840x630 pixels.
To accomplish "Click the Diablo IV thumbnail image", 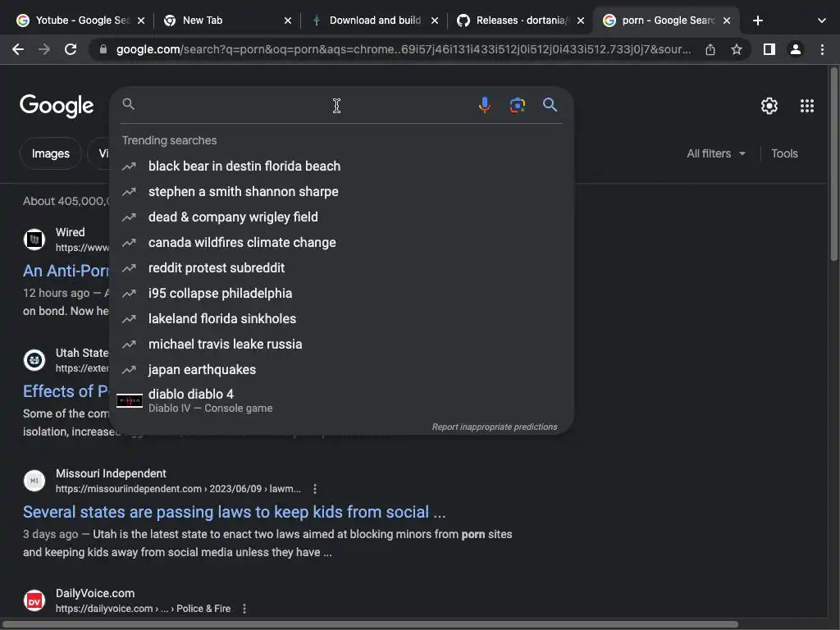I will [x=129, y=400].
